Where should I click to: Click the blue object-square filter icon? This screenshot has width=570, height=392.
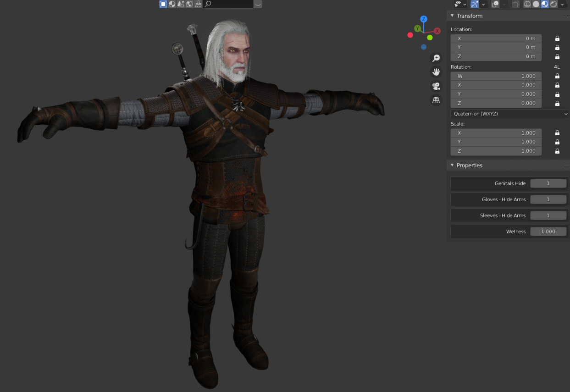163,4
